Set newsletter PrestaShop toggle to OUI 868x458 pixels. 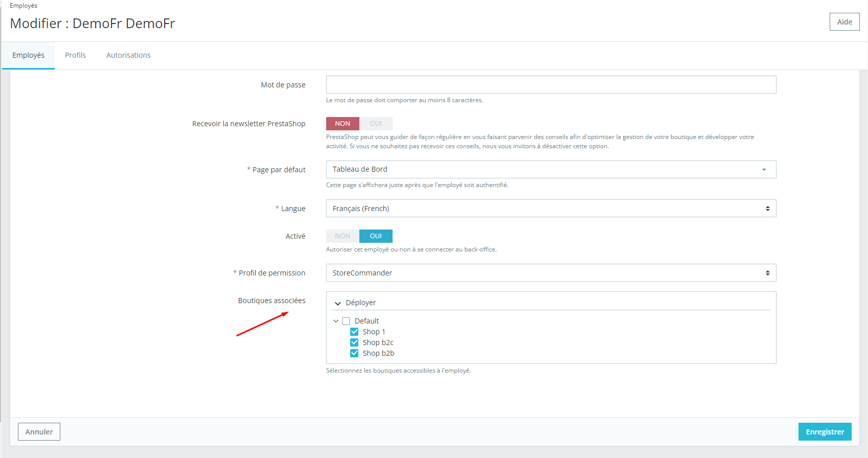click(x=376, y=124)
